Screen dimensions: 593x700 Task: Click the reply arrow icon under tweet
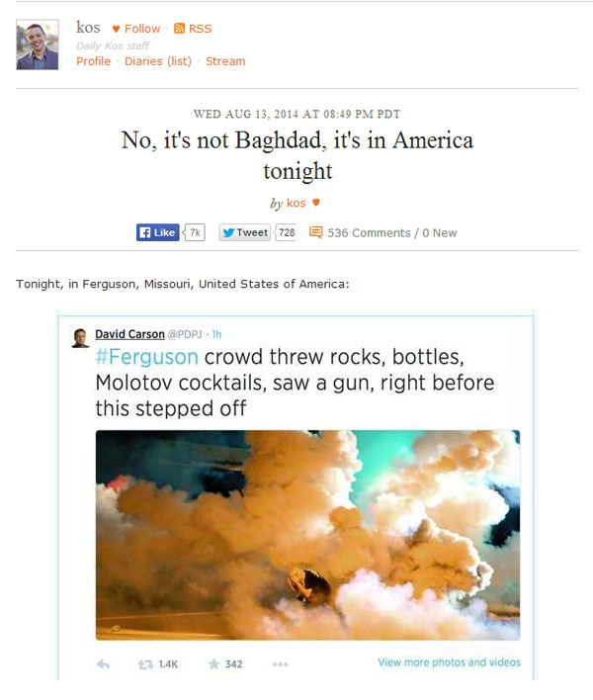[x=103, y=664]
